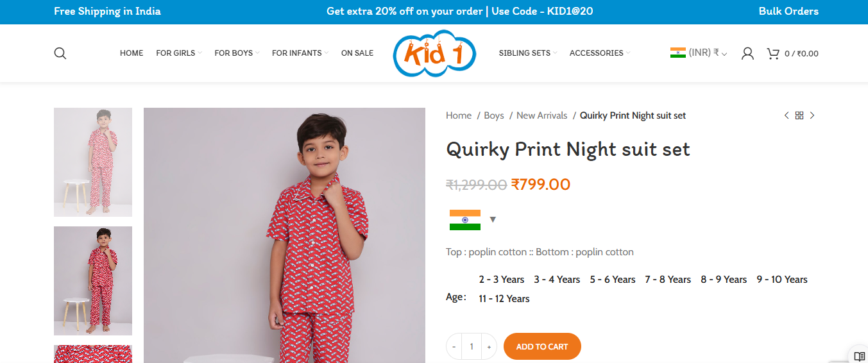Open the On Sale menu item
The image size is (868, 363).
[x=357, y=53]
